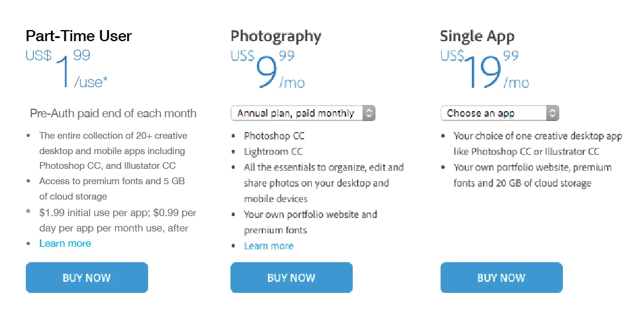
Task: Click the Part-Time User heading
Action: click(x=79, y=36)
